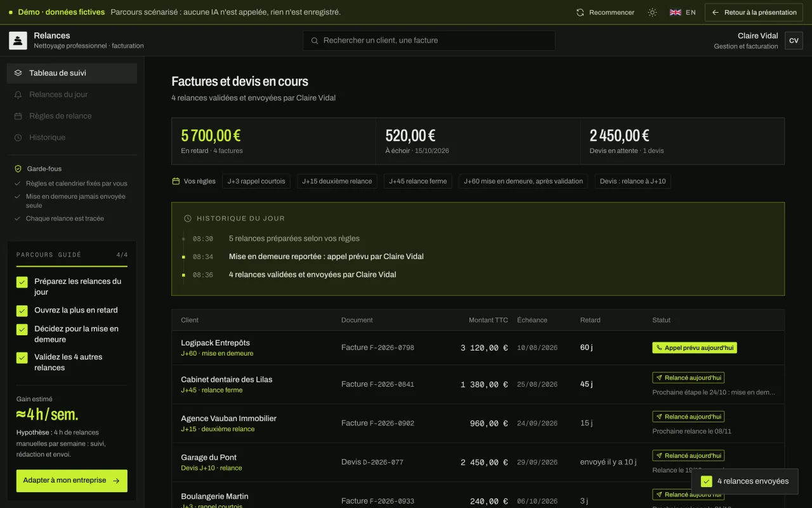
Task: Click the magnifier icon in search bar
Action: [x=314, y=41]
